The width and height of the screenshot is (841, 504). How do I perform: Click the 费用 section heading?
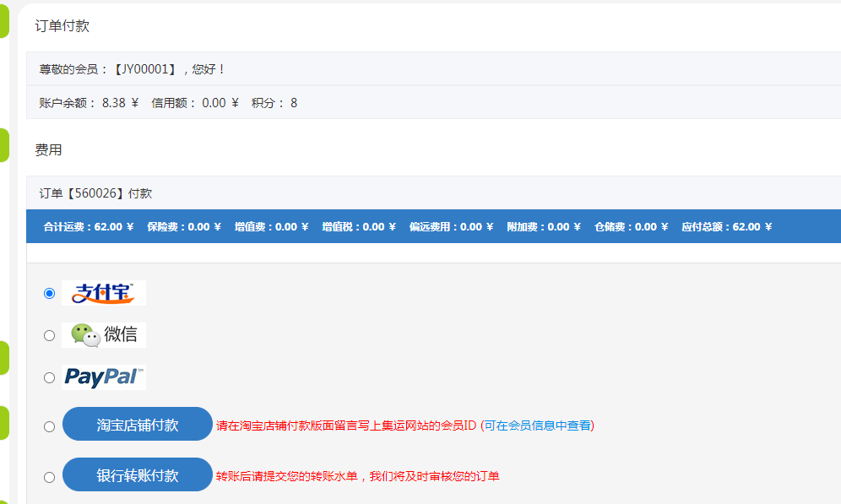point(48,150)
